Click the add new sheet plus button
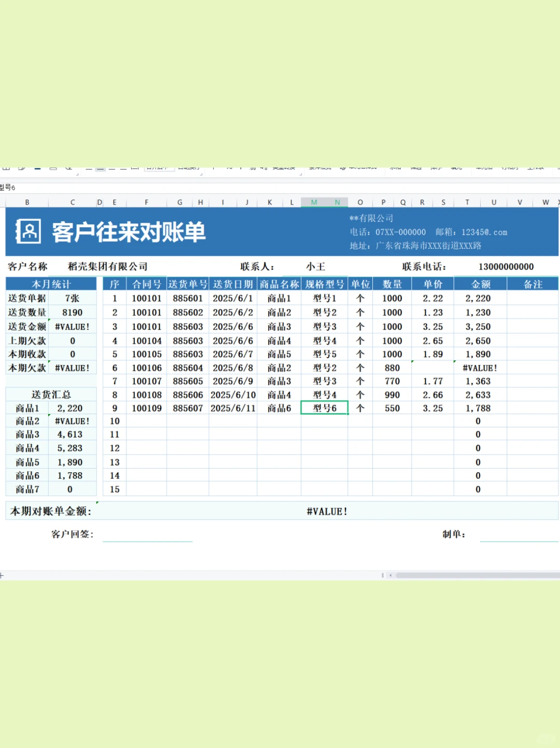The image size is (560, 748). point(3,574)
